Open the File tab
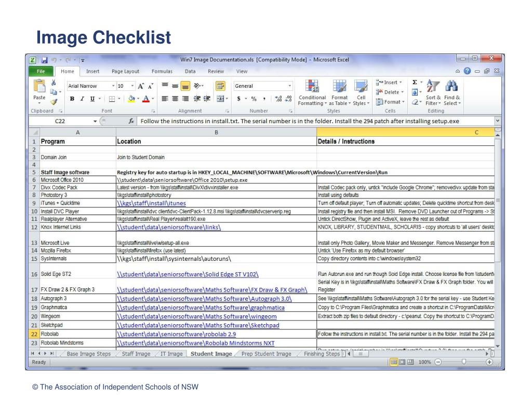Viewport: 532px width, 399px height. coord(41,71)
